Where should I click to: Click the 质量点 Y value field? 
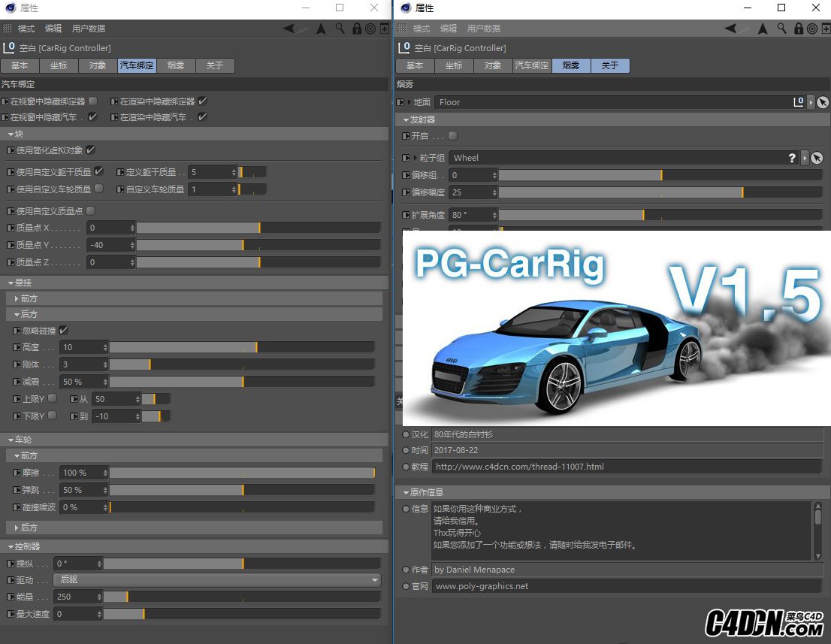pyautogui.click(x=108, y=245)
